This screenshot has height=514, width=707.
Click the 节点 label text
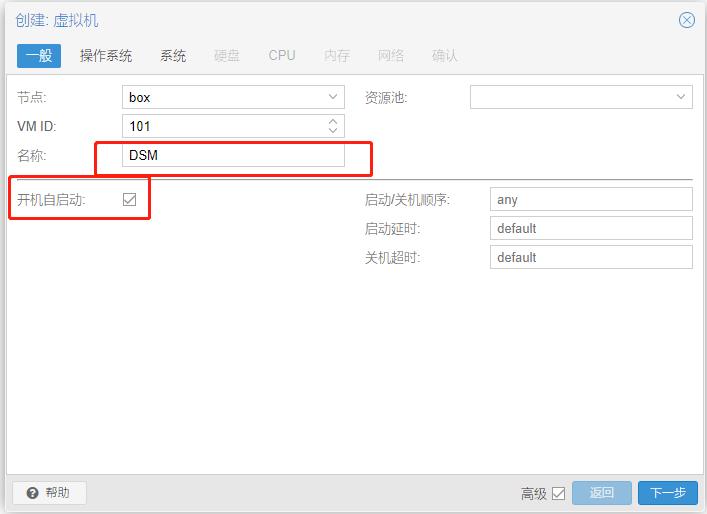click(x=32, y=97)
